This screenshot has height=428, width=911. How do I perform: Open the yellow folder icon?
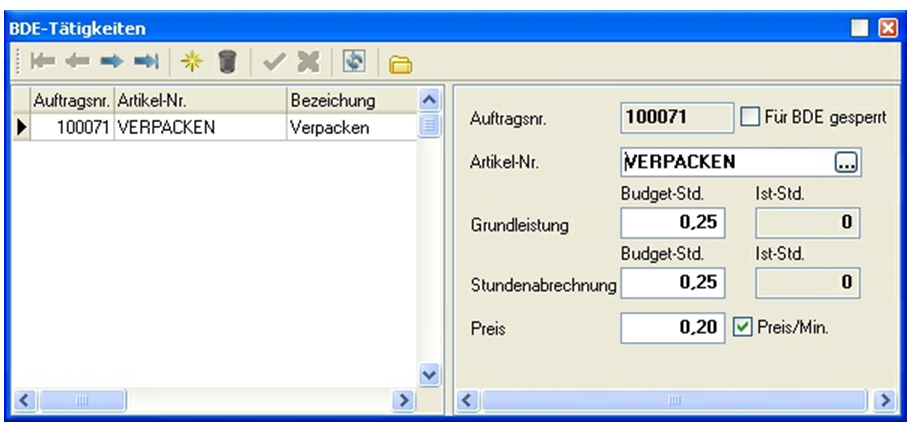(400, 65)
